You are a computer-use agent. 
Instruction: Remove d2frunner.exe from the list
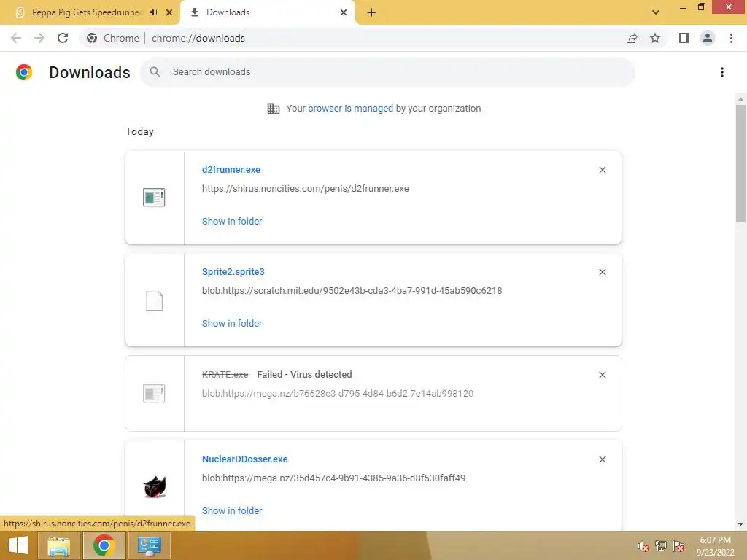pos(602,170)
